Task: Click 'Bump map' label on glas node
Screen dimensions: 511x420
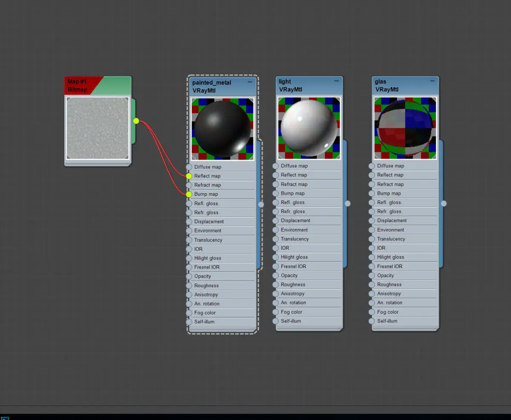Action: (389, 193)
